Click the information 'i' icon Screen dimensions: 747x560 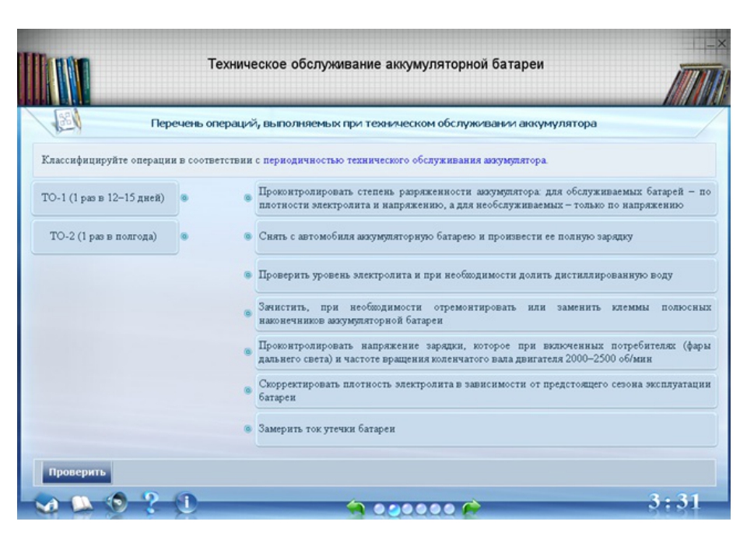(x=187, y=504)
